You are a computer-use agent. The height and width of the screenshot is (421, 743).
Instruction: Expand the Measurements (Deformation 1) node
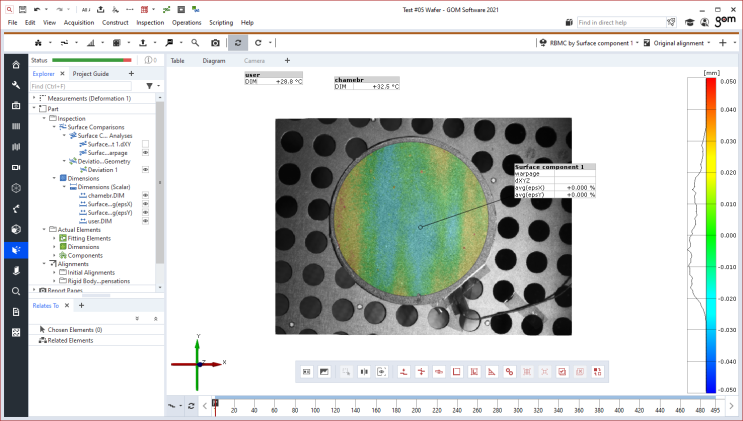(34, 98)
